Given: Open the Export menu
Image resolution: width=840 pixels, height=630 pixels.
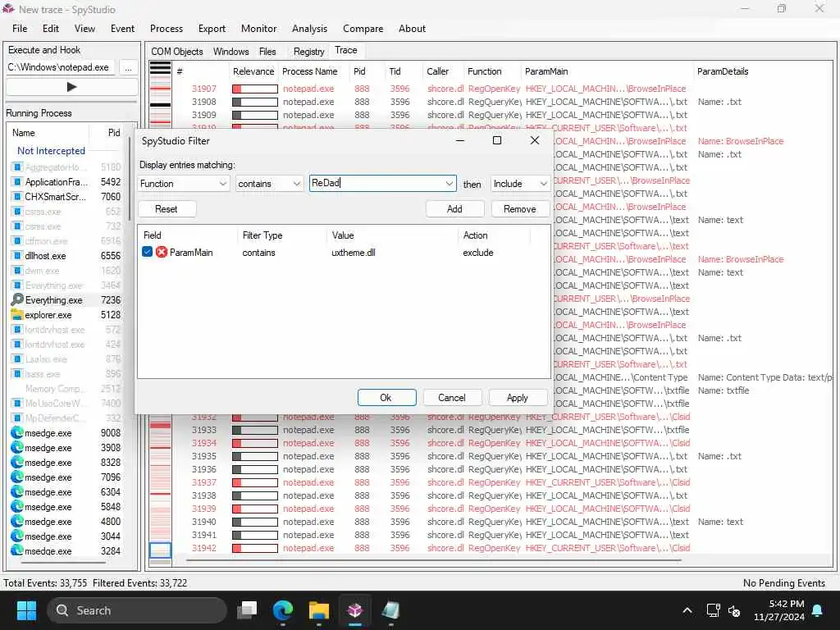Looking at the screenshot, I should point(212,29).
